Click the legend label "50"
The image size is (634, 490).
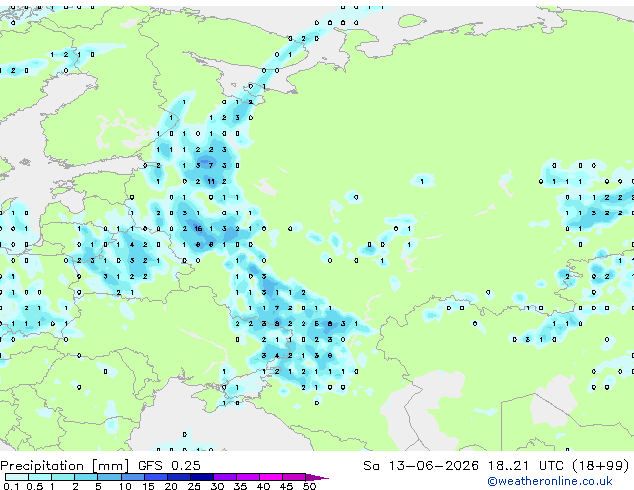(x=309, y=486)
